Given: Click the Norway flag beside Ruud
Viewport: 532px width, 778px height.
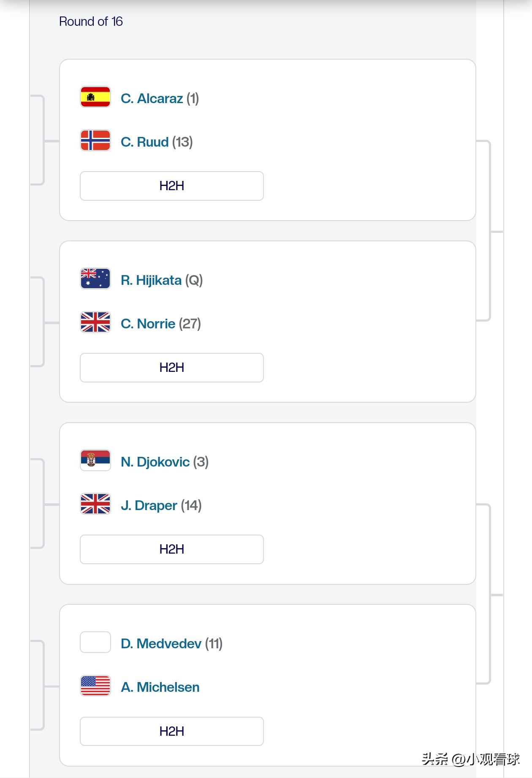Looking at the screenshot, I should pyautogui.click(x=95, y=140).
